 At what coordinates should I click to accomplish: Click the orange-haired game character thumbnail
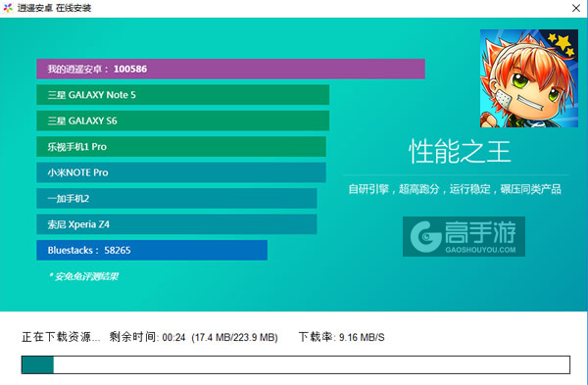(x=529, y=78)
